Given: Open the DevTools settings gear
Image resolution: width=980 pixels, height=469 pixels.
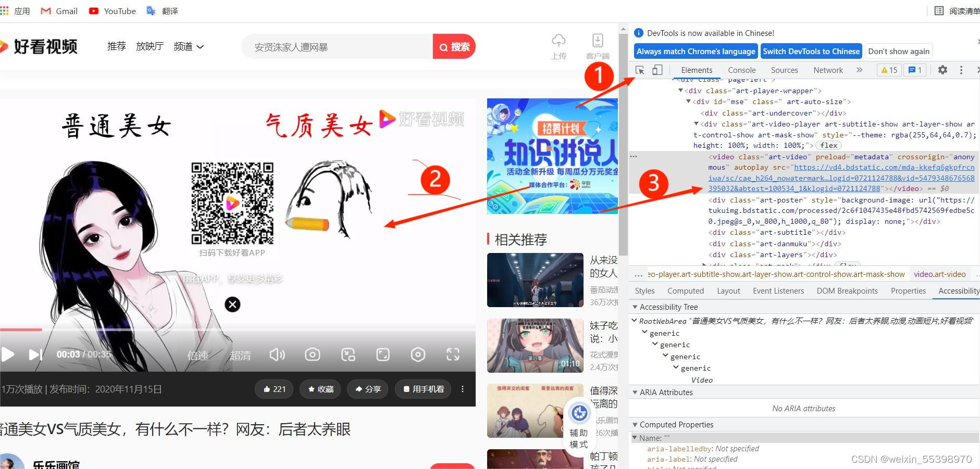Looking at the screenshot, I should tap(942, 70).
